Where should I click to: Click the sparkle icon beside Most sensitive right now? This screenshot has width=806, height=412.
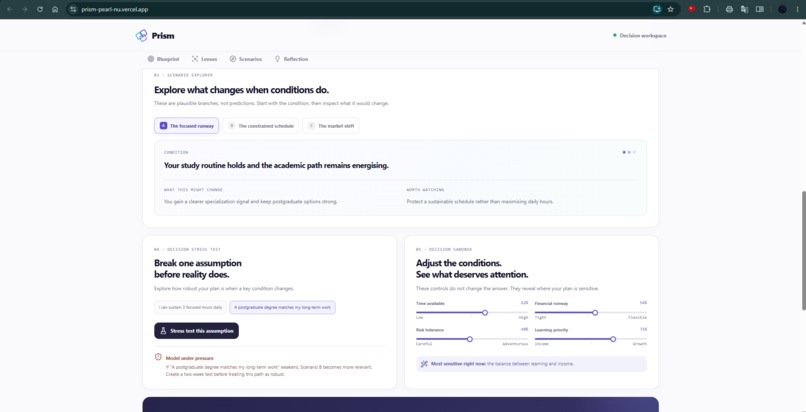(x=424, y=364)
